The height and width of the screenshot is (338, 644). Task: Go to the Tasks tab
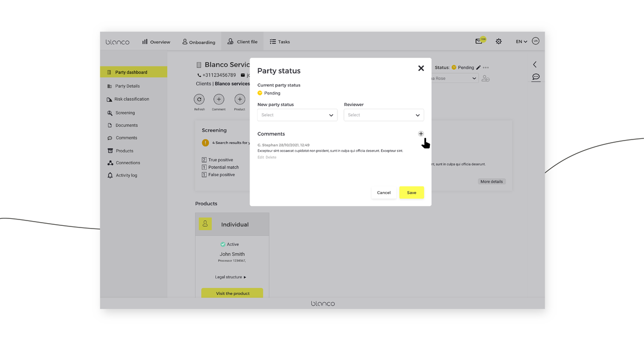click(280, 41)
